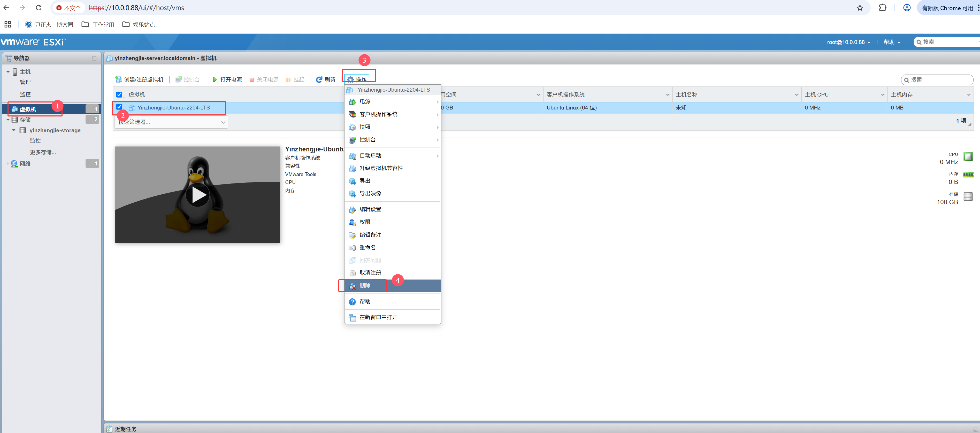Choose Edit settings (编辑设置) in the menu

coord(370,209)
